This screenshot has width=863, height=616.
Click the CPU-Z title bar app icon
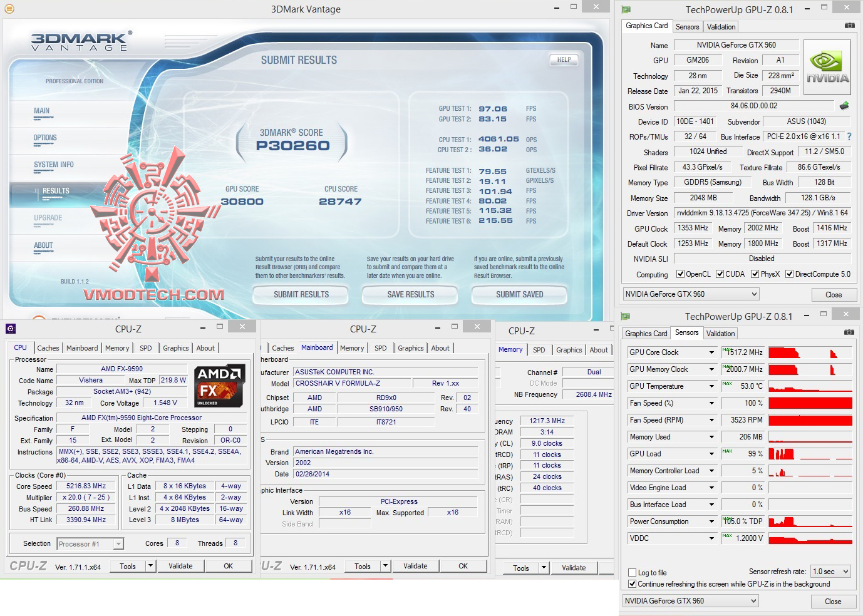10,329
